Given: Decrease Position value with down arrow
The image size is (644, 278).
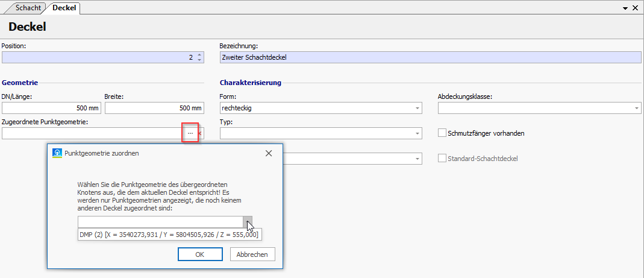Looking at the screenshot, I should point(199,60).
